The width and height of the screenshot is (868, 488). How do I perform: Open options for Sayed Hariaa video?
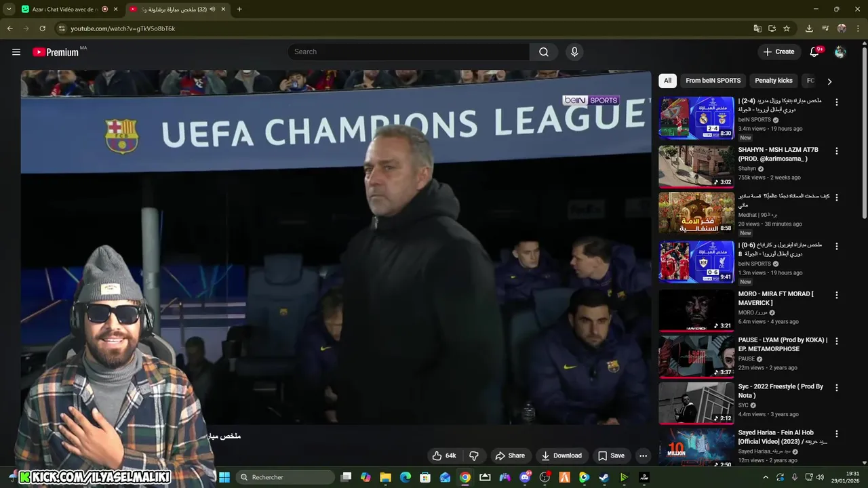(836, 434)
